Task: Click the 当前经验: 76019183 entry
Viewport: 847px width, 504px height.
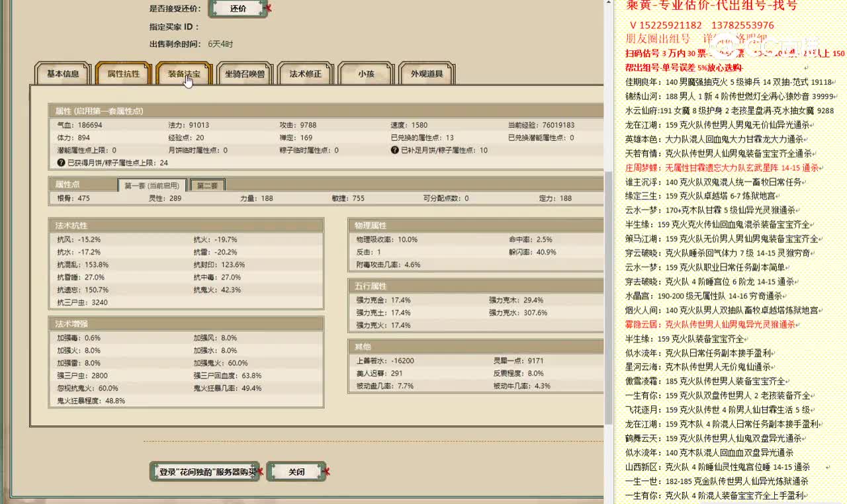Action: tap(541, 125)
